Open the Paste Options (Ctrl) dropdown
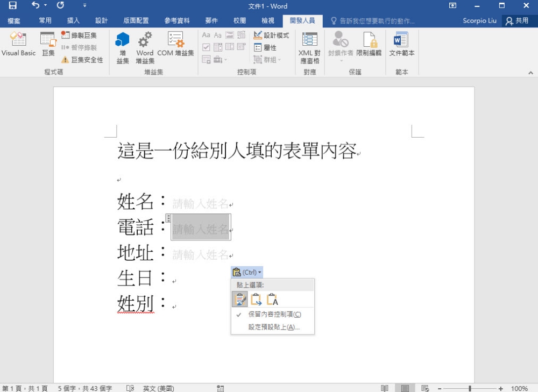538x392 pixels. [x=247, y=272]
